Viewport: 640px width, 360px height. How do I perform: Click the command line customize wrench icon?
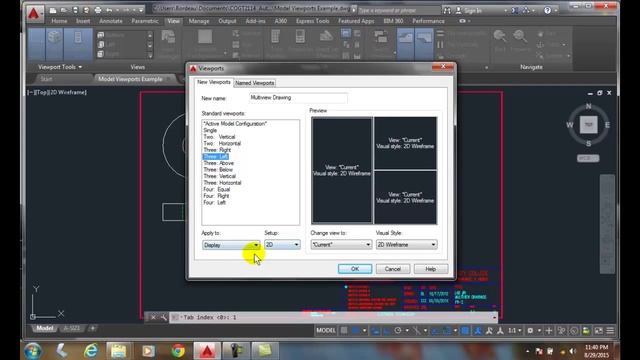(163, 317)
